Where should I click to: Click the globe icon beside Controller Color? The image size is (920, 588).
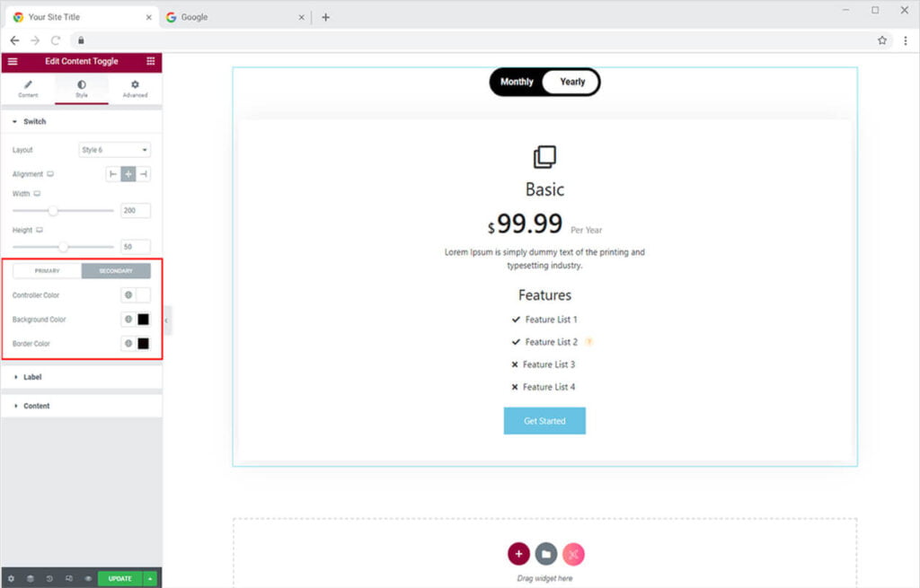[x=128, y=294]
